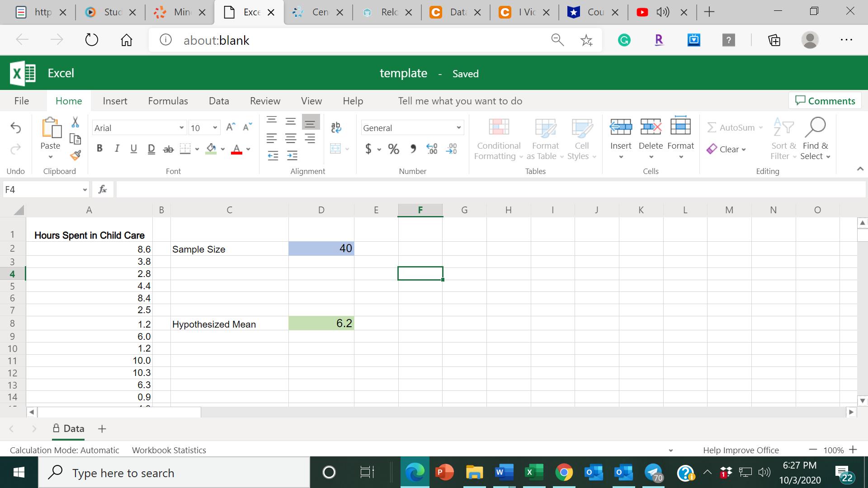Expand the General number format dropdown
This screenshot has width=868, height=488.
pos(458,128)
